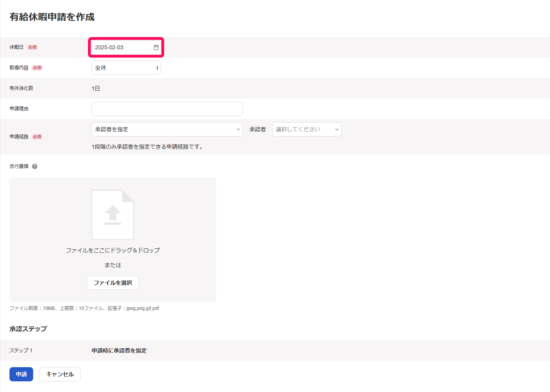
Task: Click the help icon next to 添付書類
Action: [x=35, y=166]
